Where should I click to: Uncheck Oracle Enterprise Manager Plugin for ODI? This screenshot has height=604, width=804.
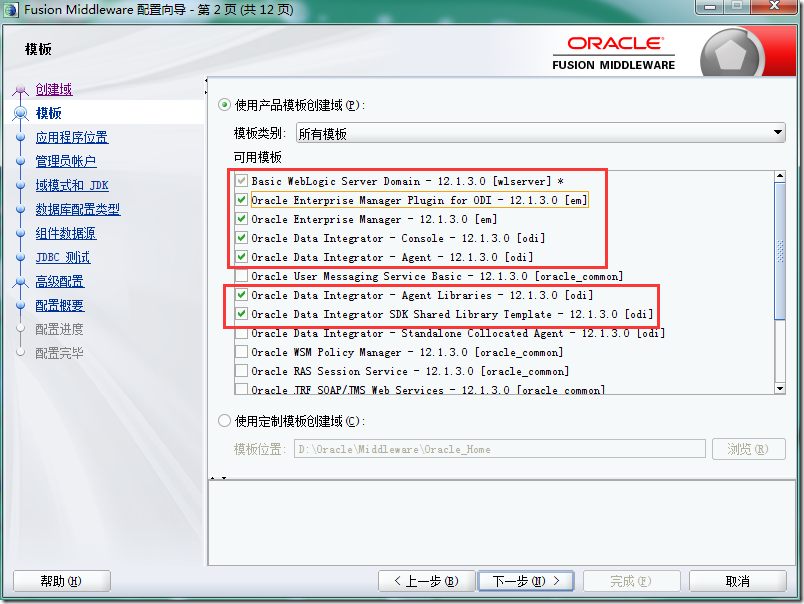click(x=242, y=199)
